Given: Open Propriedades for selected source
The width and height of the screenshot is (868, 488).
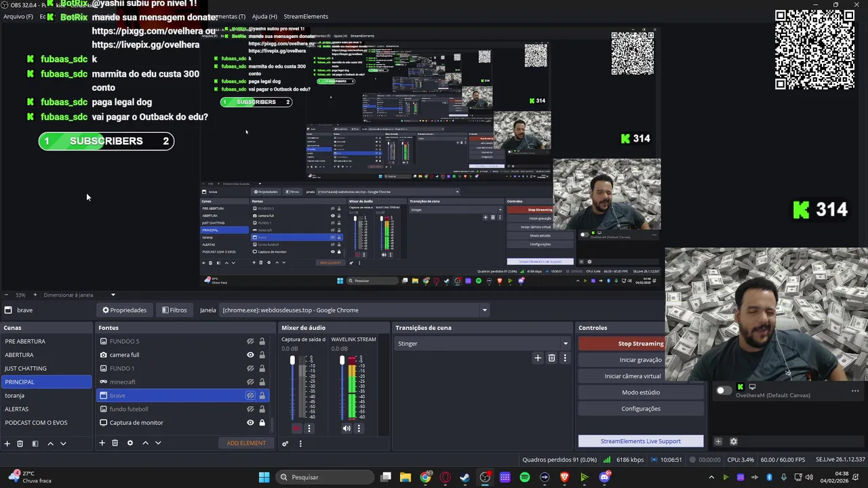Looking at the screenshot, I should coord(125,310).
